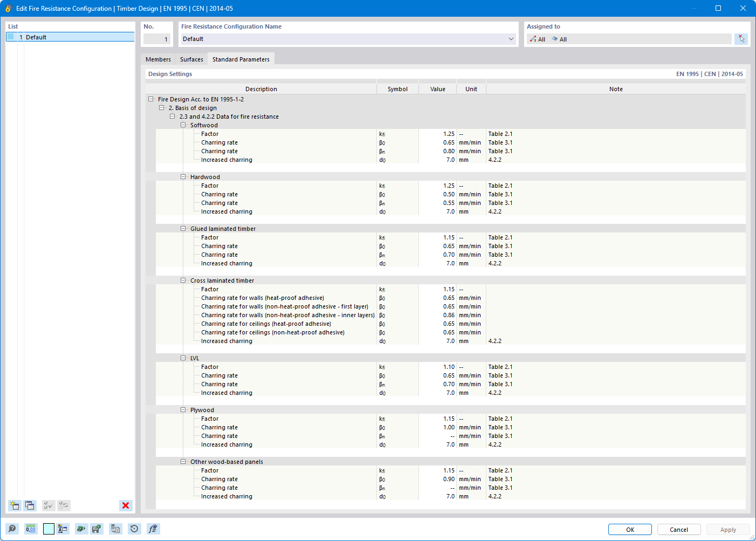This screenshot has height=541, width=756.
Task: Click the surfaces icon in Assigned to
Action: click(555, 39)
